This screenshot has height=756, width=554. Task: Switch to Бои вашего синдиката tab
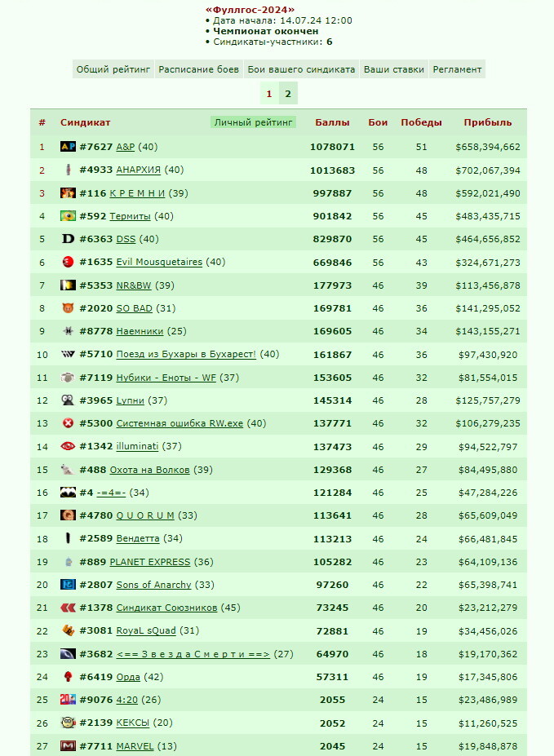pos(301,69)
